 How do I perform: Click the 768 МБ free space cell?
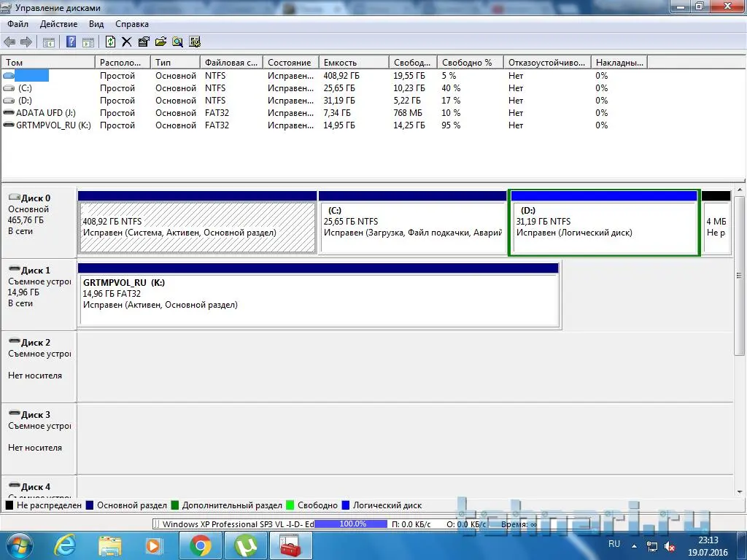[407, 113]
